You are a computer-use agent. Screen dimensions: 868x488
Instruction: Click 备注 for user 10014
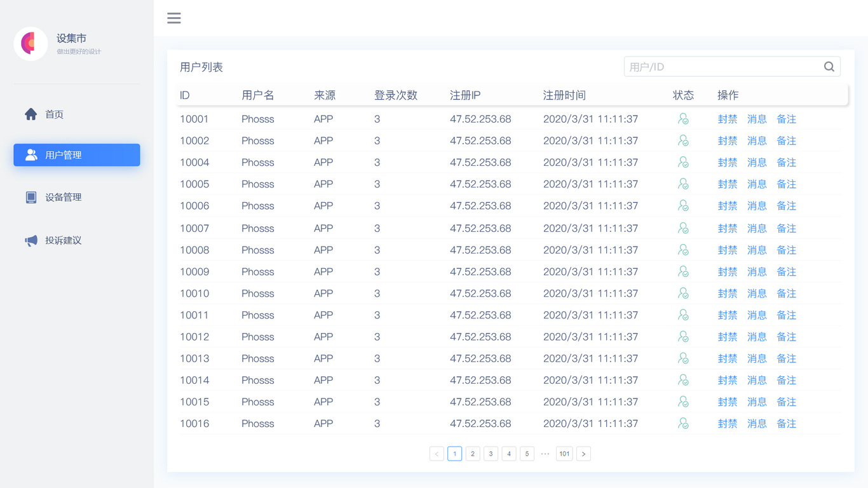(x=787, y=380)
